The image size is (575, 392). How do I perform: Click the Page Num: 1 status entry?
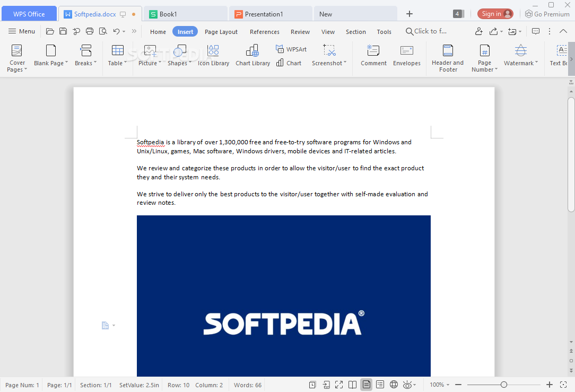pos(22,385)
